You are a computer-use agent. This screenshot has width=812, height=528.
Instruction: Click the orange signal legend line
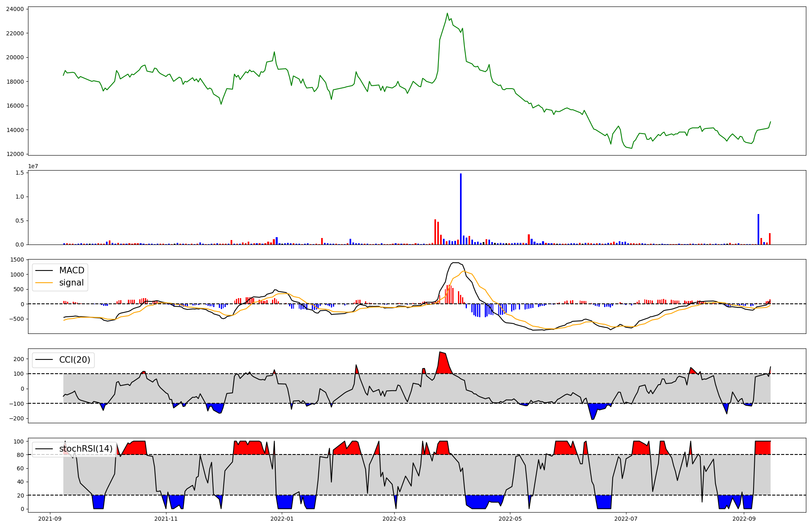click(44, 283)
